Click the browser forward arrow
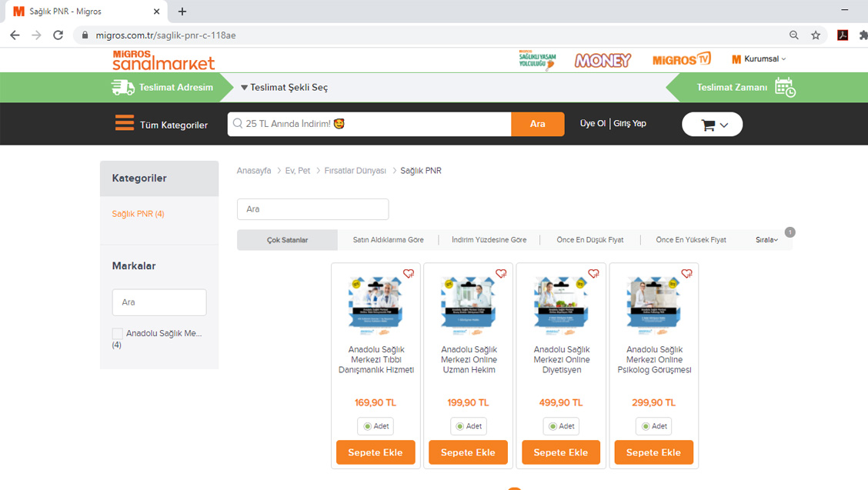The image size is (868, 490). tap(36, 35)
